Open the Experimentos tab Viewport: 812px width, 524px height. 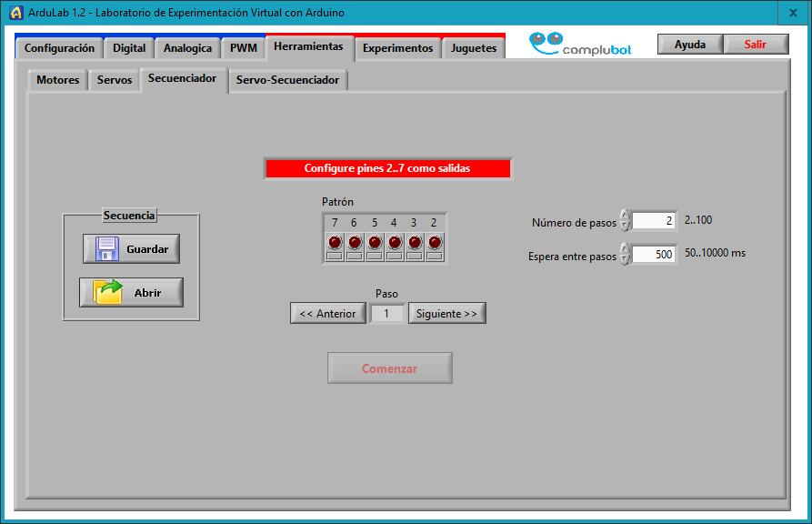[x=397, y=48]
